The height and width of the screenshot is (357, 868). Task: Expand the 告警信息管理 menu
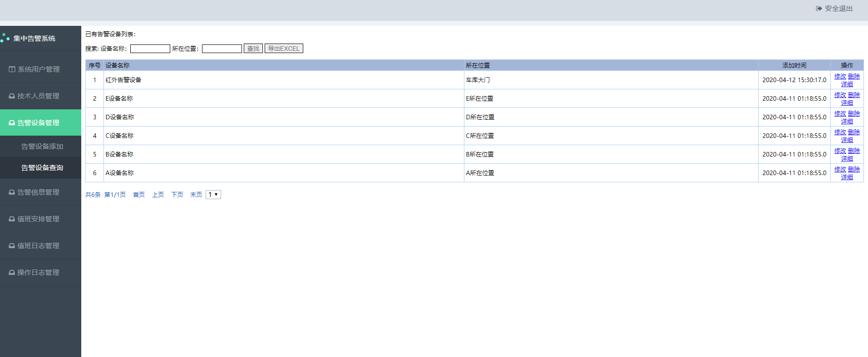(40, 192)
